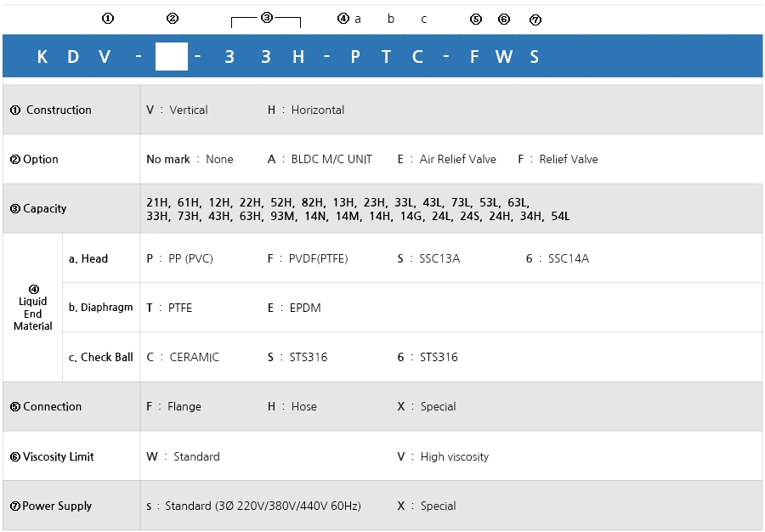Select 'C : CERAMIC' check ball

tap(183, 357)
